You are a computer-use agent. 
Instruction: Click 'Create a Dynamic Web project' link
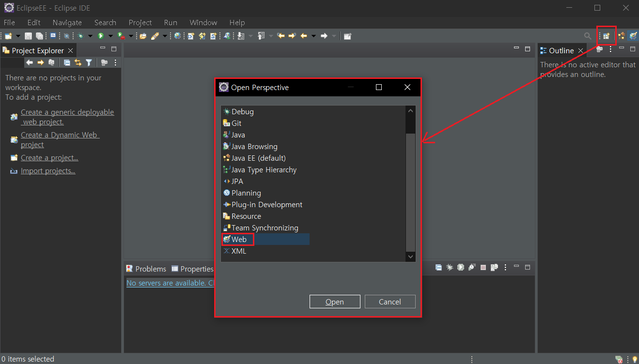coord(60,140)
